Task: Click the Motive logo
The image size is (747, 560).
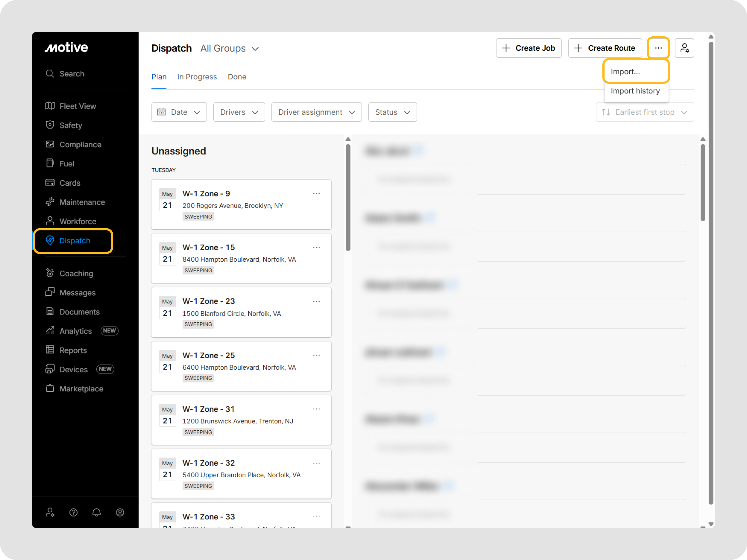Action: (66, 47)
